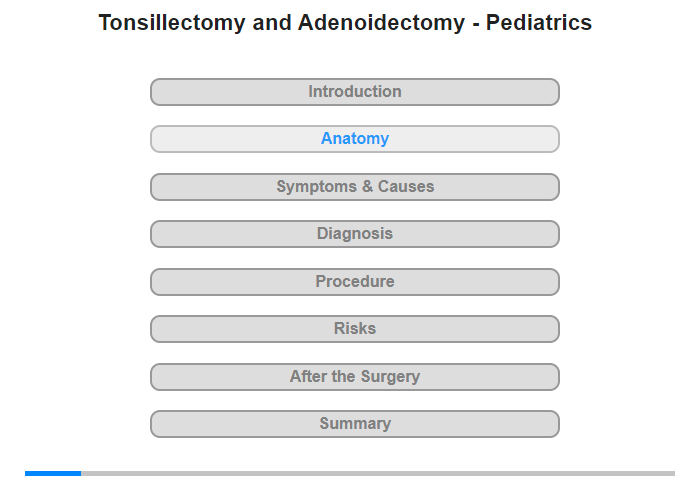
Task: Click the gray unfilled part of progress bar
Action: 378,473
